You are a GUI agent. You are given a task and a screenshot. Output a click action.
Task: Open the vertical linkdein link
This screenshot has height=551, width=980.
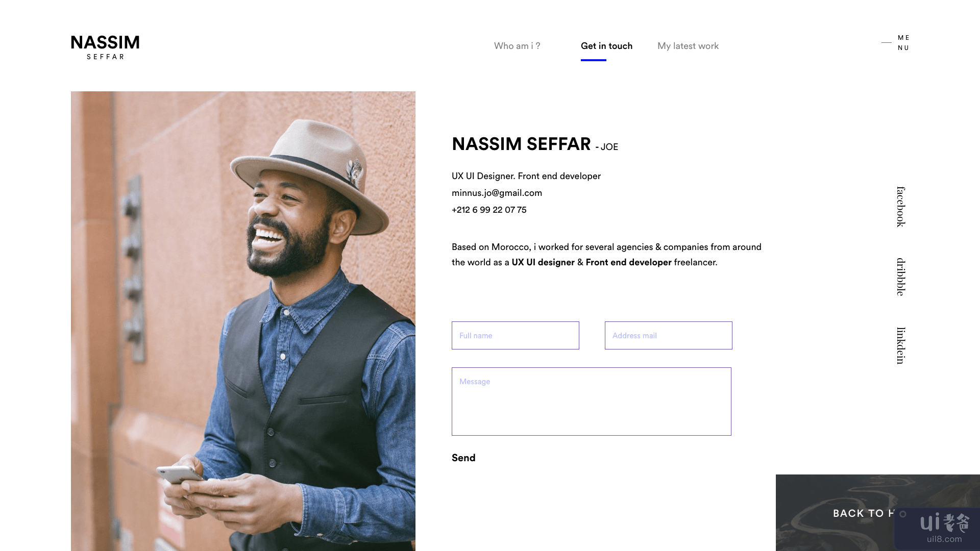click(x=901, y=345)
